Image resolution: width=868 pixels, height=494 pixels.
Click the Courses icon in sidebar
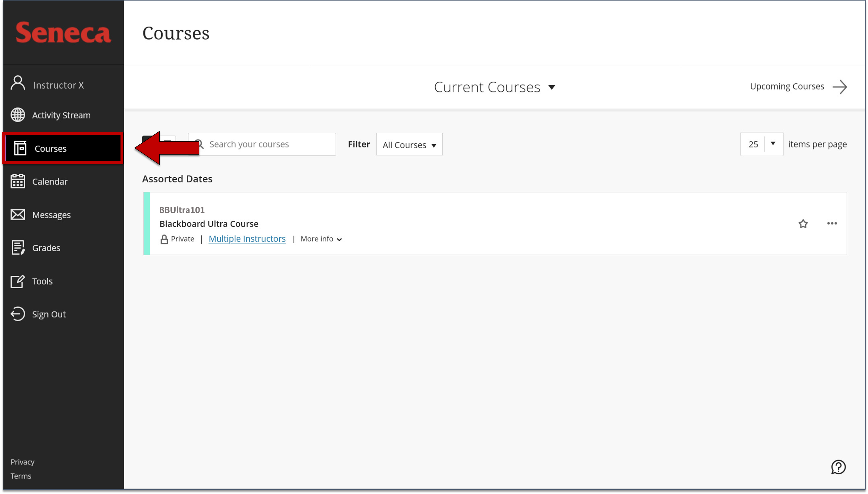click(17, 148)
